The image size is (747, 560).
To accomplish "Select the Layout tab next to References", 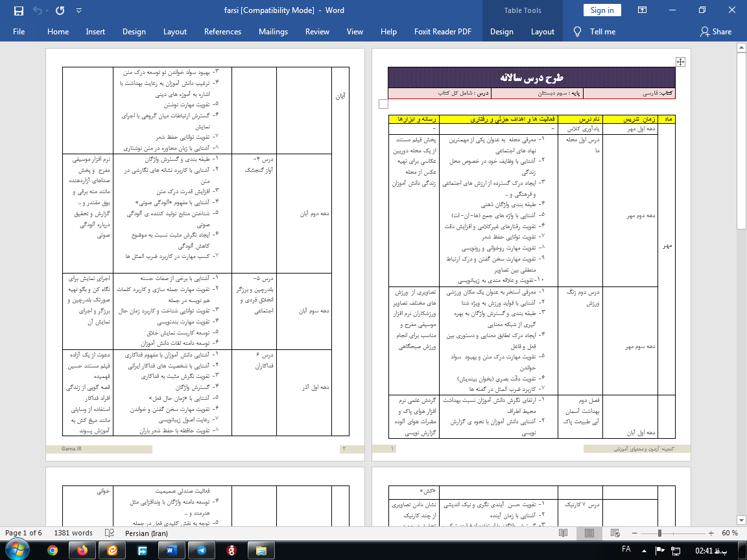I will 175,31.
